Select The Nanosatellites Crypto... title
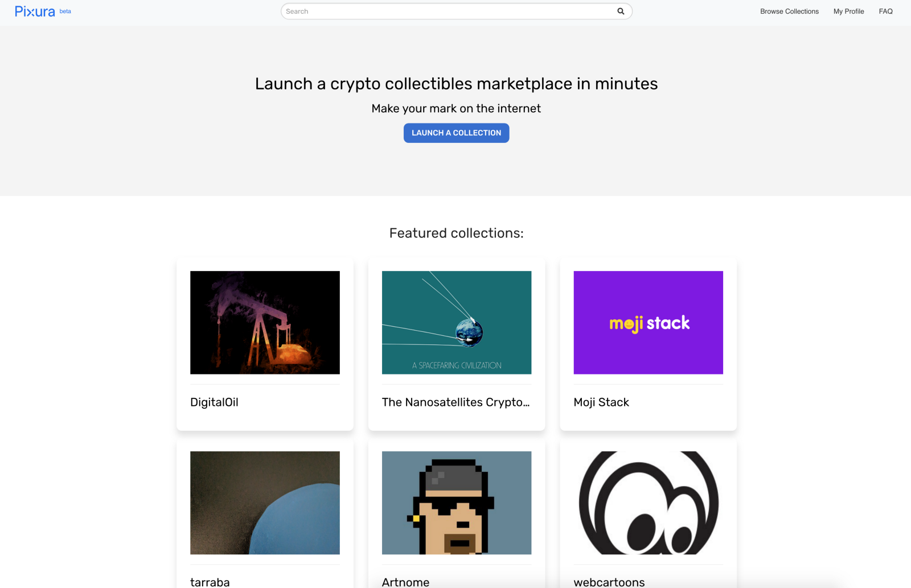Screen dimensions: 911x588 click(456, 402)
